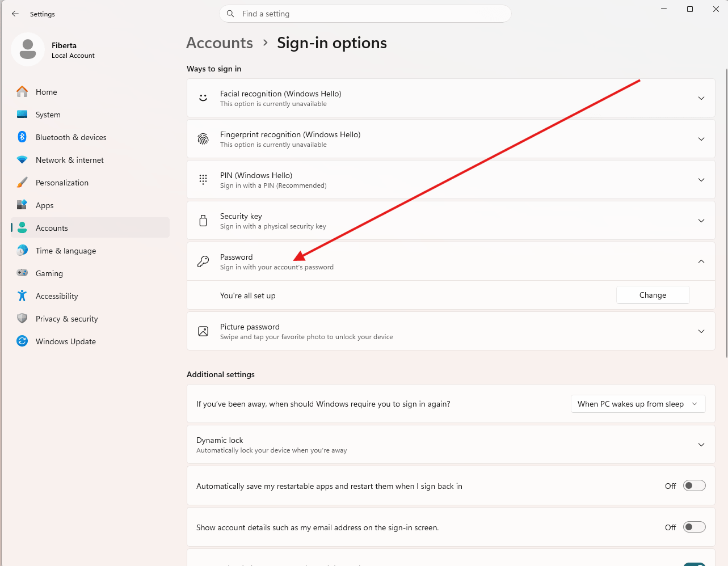This screenshot has width=728, height=566.
Task: Click the back arrow in Settings
Action: [15, 14]
